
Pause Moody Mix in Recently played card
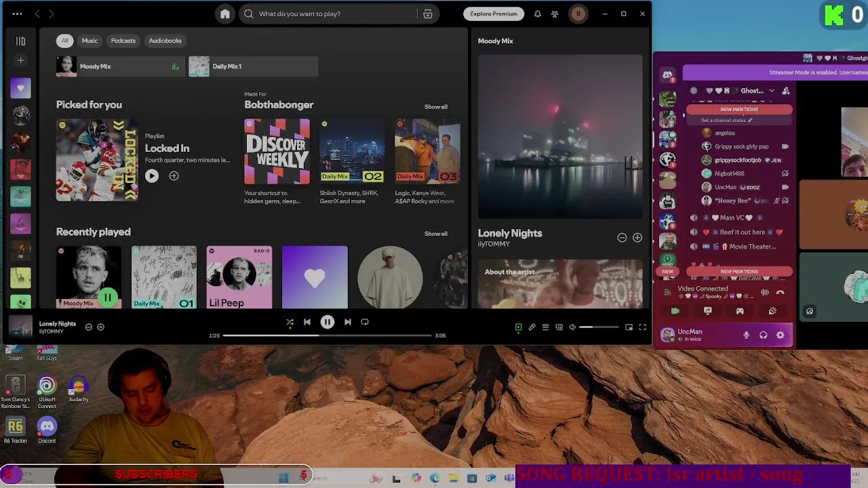point(107,297)
